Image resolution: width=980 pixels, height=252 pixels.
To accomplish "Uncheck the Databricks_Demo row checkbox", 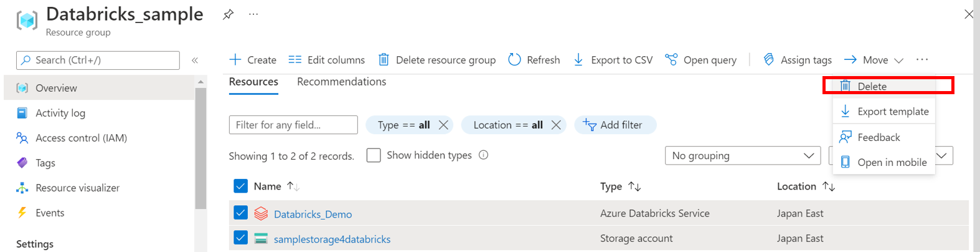I will coord(240,213).
